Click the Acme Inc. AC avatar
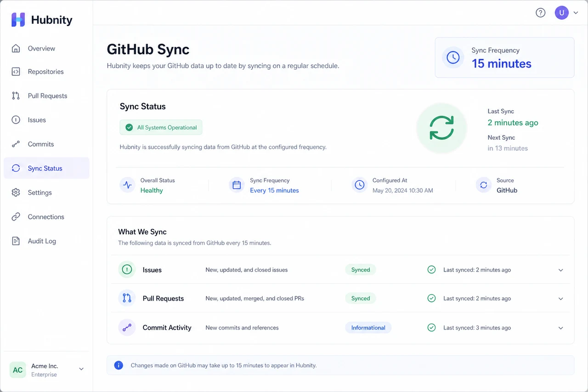Viewport: 588px width, 392px height. (x=18, y=370)
